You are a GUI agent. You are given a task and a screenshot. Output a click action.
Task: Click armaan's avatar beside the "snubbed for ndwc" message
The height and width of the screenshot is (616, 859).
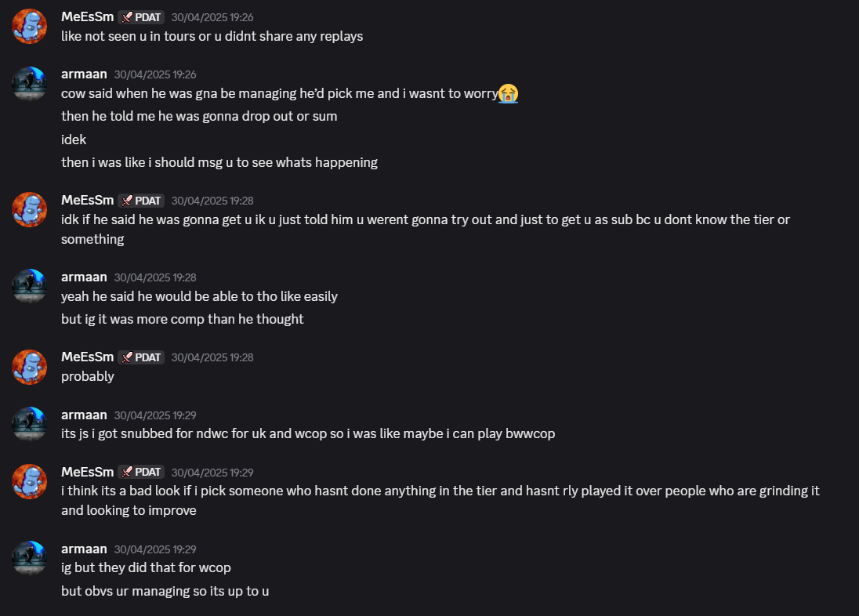point(30,424)
